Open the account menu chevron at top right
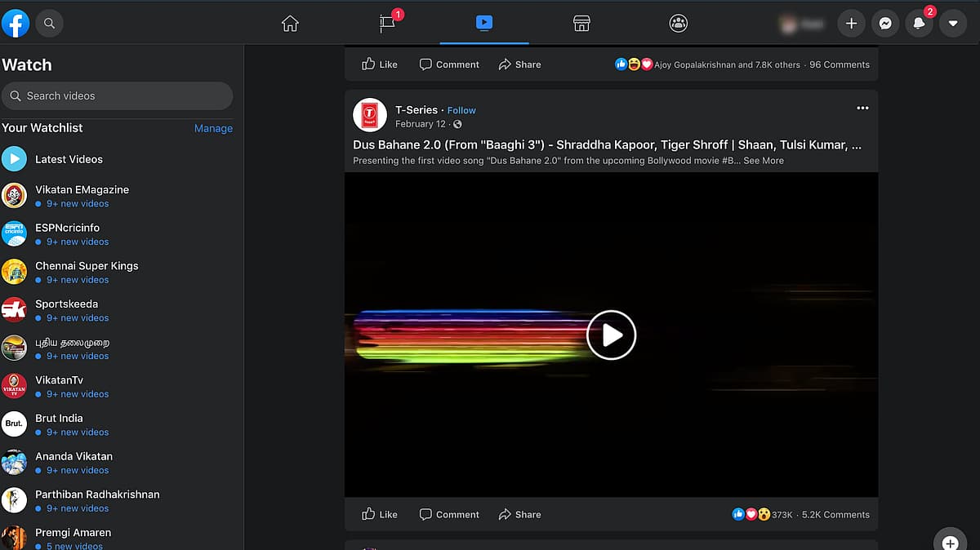 pyautogui.click(x=952, y=23)
